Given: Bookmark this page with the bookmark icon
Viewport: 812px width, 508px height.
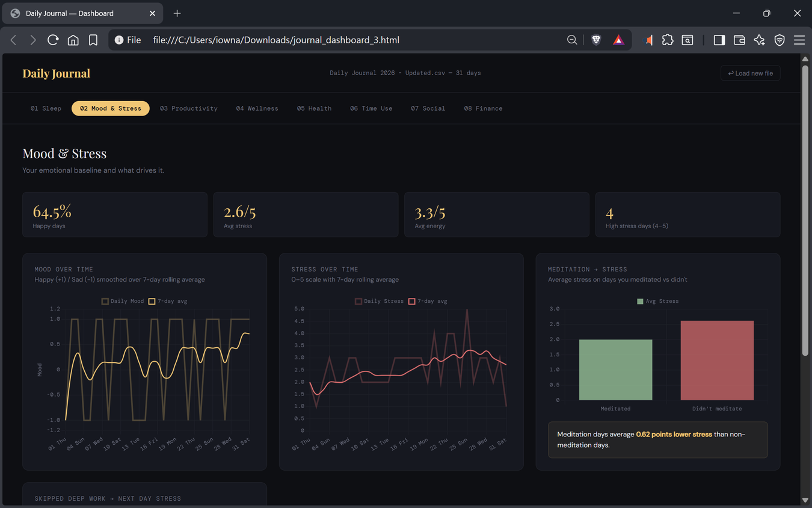Looking at the screenshot, I should click(93, 40).
